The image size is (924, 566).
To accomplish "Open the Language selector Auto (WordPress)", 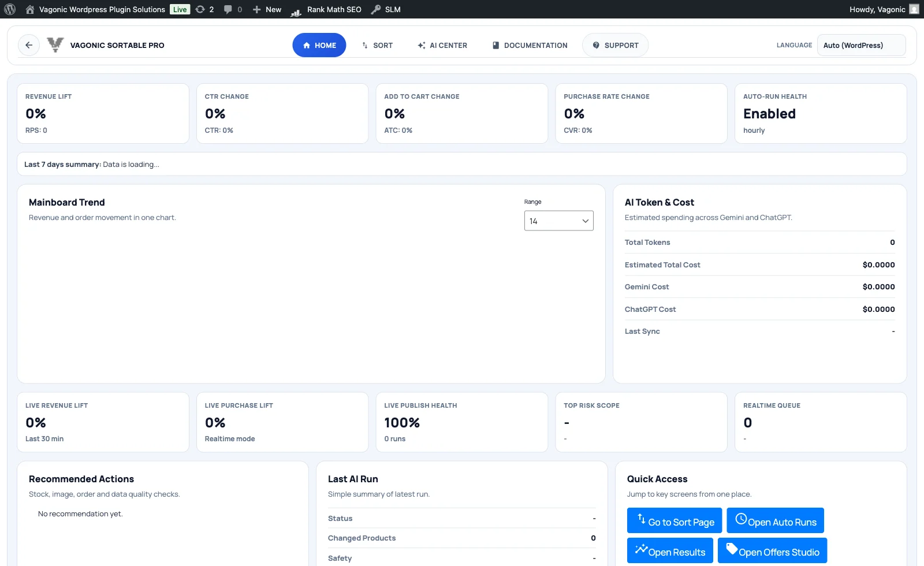I will [861, 45].
